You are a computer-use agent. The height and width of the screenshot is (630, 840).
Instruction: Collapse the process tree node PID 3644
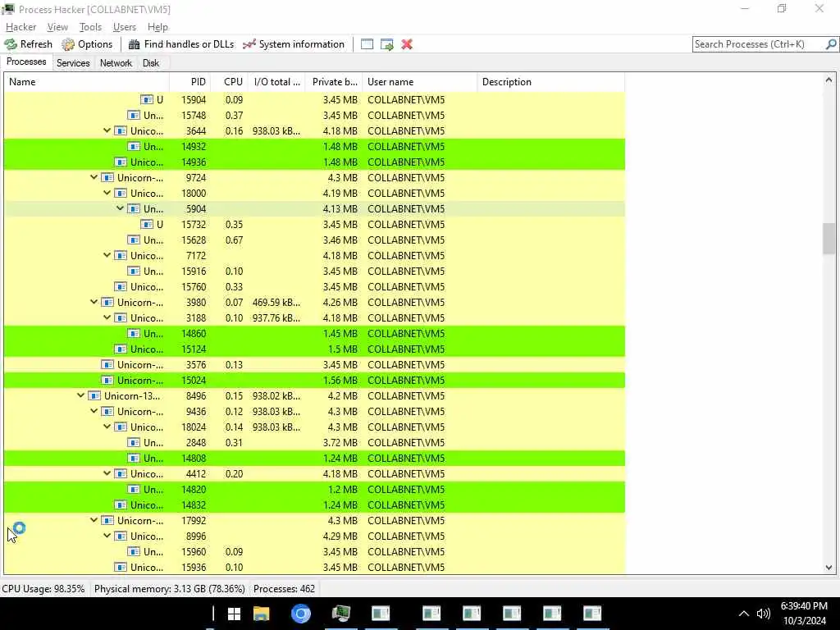107,130
